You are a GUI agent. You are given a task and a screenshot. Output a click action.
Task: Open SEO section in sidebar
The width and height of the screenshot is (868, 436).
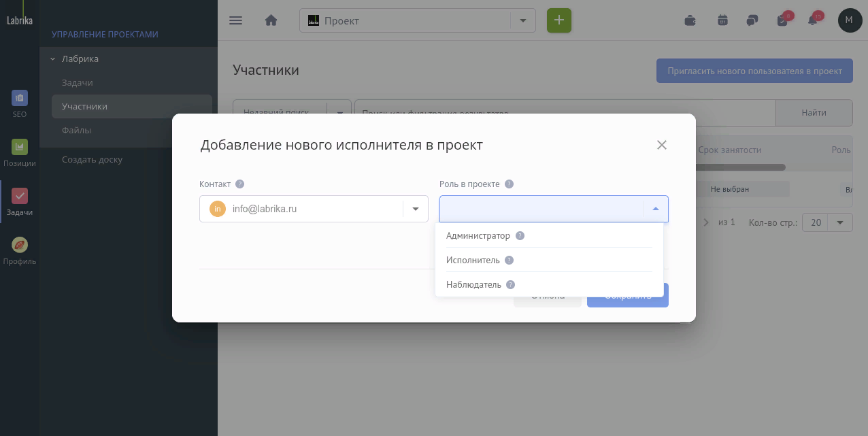click(x=20, y=105)
